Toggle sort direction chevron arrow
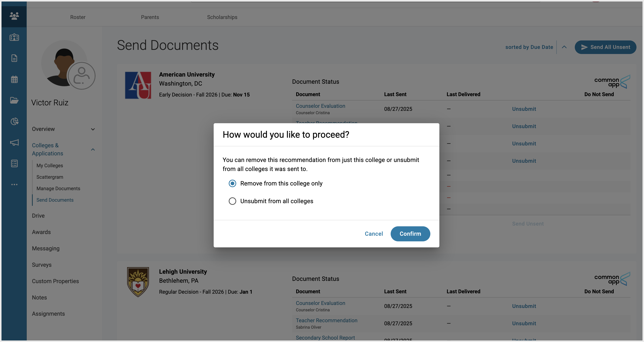Screen dimensions: 644x342 click(564, 47)
